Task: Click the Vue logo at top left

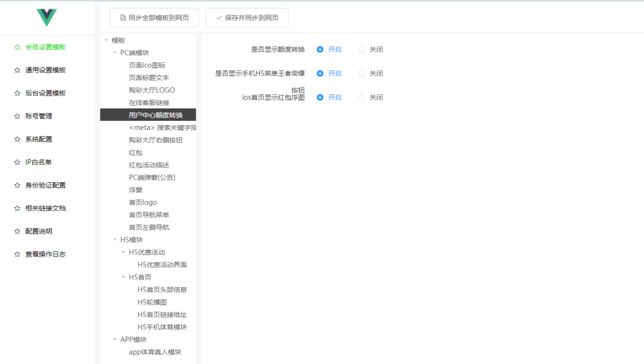Action: pos(47,18)
